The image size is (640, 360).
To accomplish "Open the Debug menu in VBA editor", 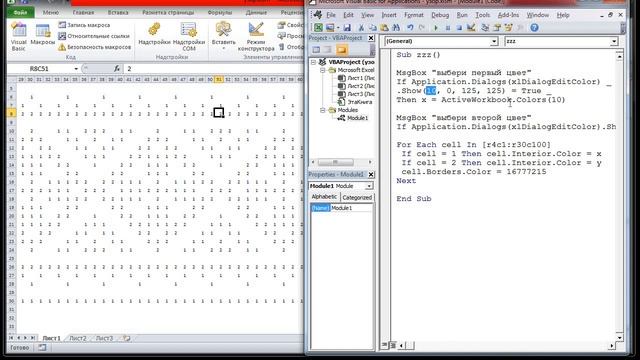I will point(440,15).
